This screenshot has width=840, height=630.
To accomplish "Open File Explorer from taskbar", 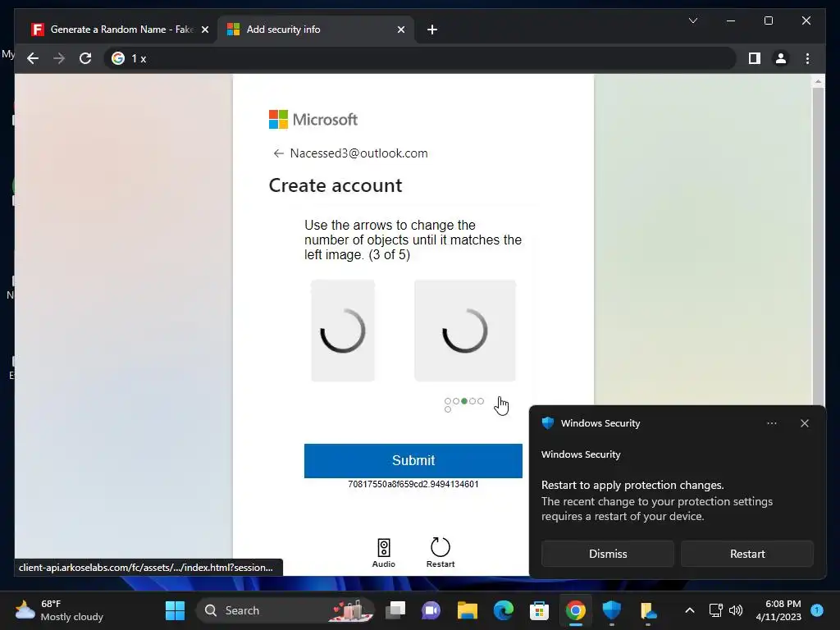I will tap(467, 610).
